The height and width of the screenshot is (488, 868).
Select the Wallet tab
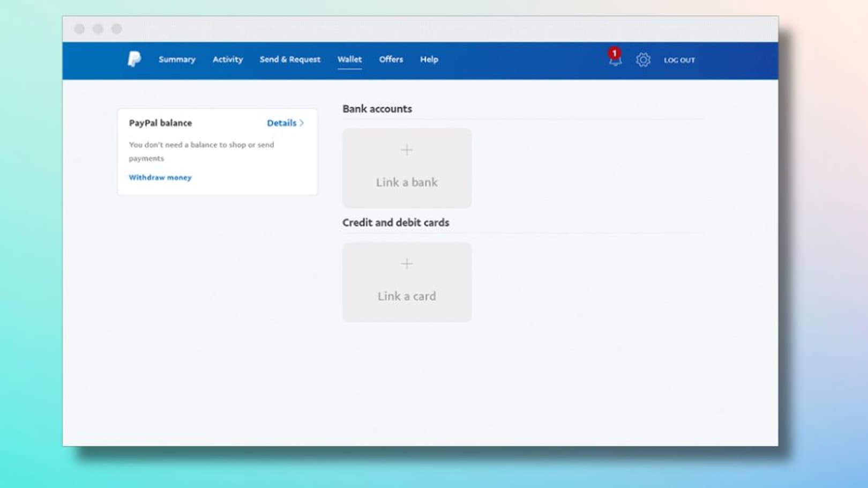click(x=349, y=60)
